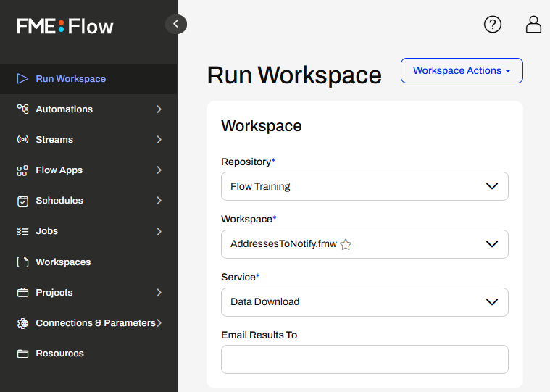Click the Jobs checklist icon
This screenshot has height=392, width=550.
[22, 231]
